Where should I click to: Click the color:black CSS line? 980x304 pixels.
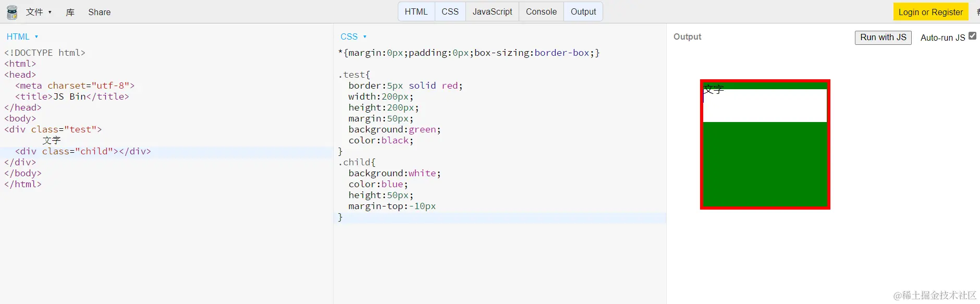point(381,140)
